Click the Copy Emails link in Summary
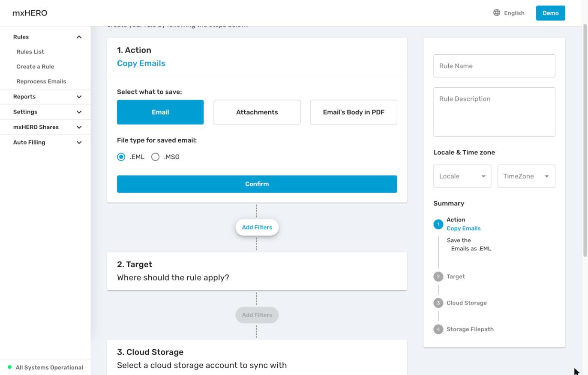 (463, 229)
